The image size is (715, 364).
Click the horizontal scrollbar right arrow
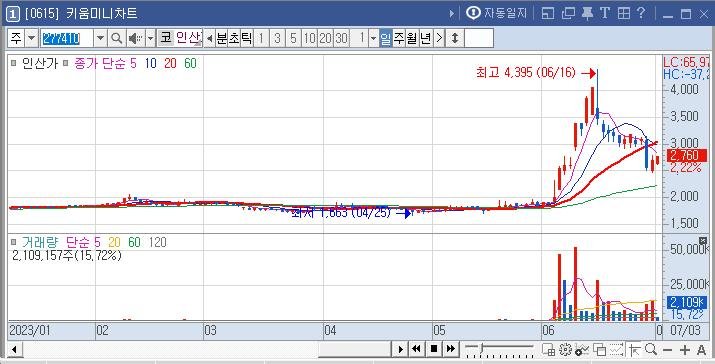[400, 349]
